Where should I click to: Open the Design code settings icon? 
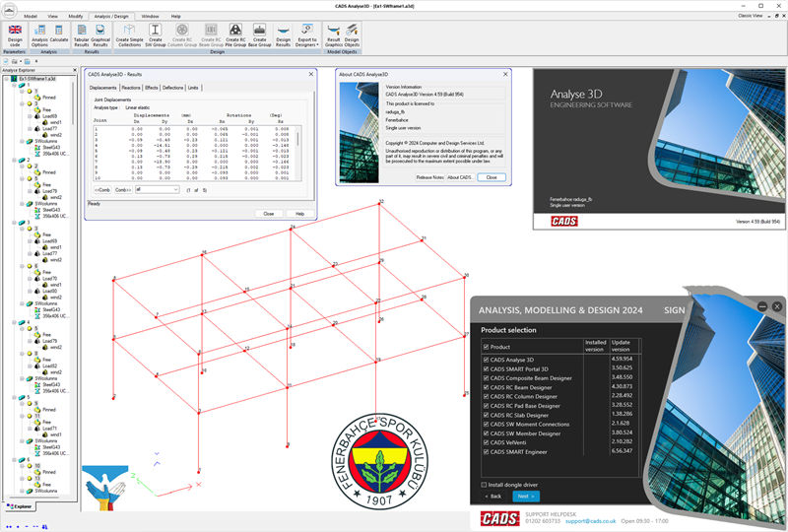(x=15, y=33)
